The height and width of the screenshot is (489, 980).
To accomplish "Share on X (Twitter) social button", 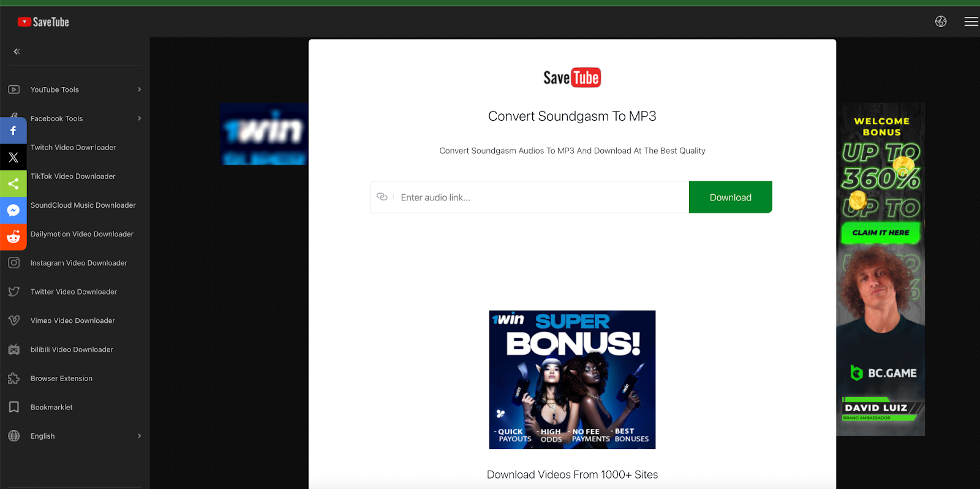I will tap(13, 157).
